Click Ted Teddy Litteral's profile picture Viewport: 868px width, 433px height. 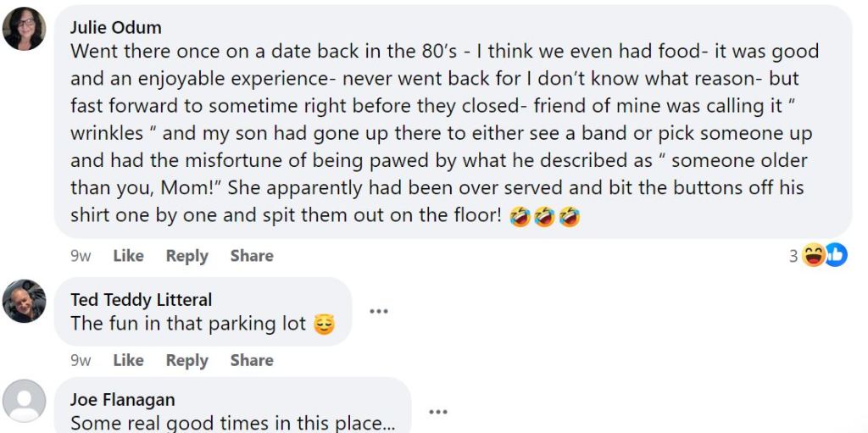[x=25, y=301]
